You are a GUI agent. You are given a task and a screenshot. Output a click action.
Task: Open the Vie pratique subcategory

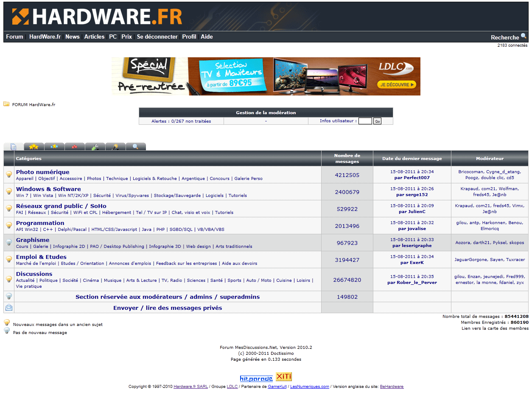29,286
